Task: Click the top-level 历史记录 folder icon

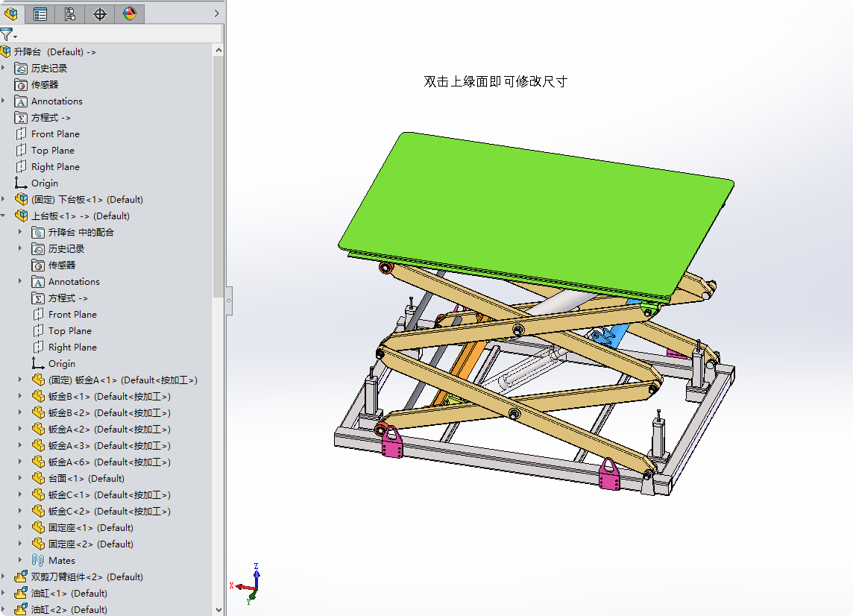Action: pyautogui.click(x=21, y=69)
